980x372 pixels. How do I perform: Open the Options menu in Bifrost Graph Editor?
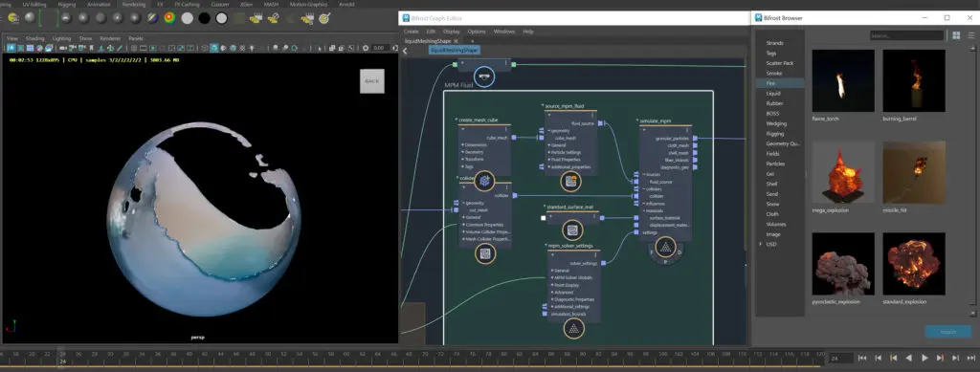point(477,32)
